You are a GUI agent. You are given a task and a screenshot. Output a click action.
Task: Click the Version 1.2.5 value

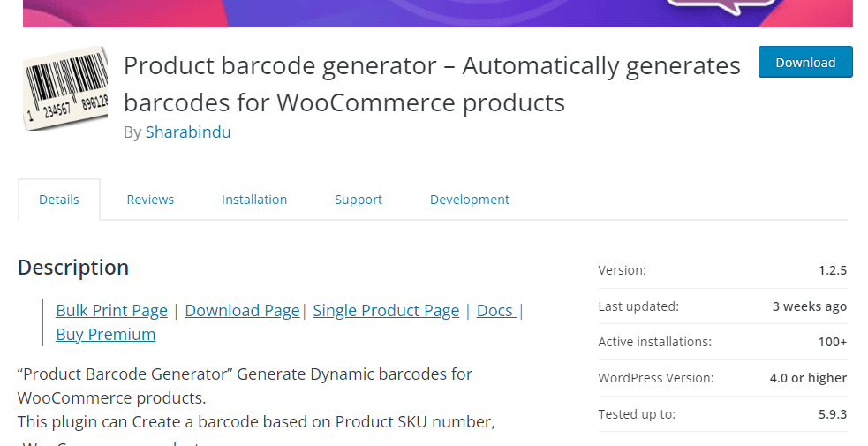tap(833, 270)
